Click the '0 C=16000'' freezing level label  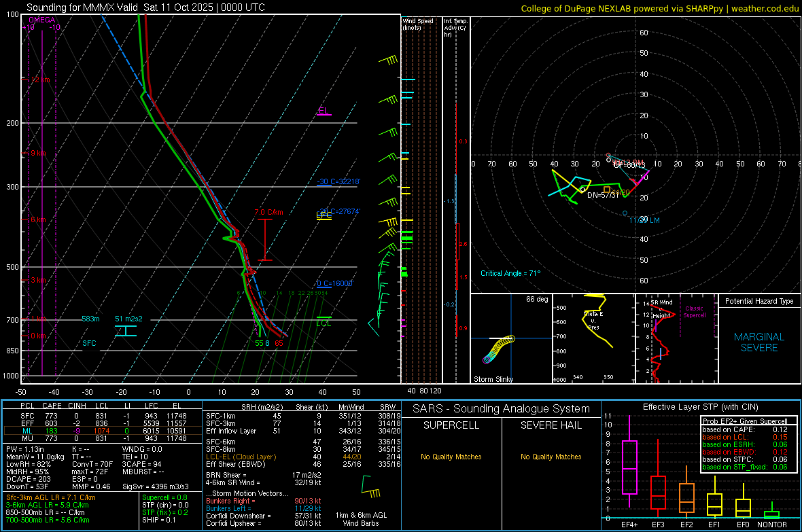point(334,283)
